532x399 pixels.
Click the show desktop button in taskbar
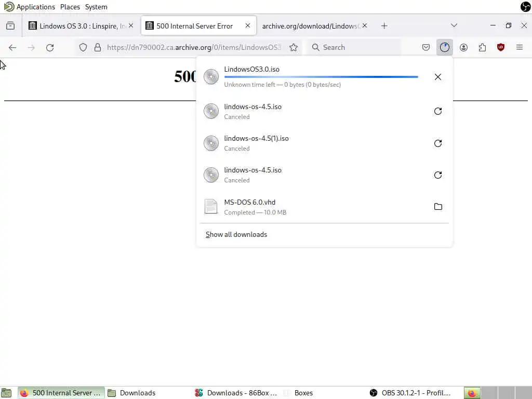[6, 393]
